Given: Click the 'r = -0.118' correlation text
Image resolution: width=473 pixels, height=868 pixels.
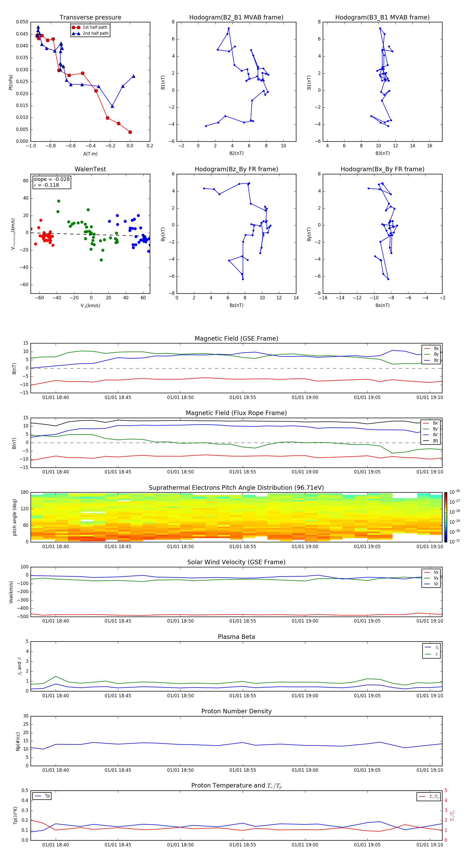Looking at the screenshot, I should [47, 185].
